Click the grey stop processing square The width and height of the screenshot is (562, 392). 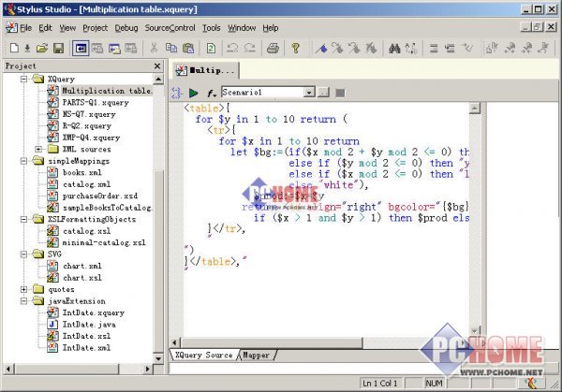340,93
